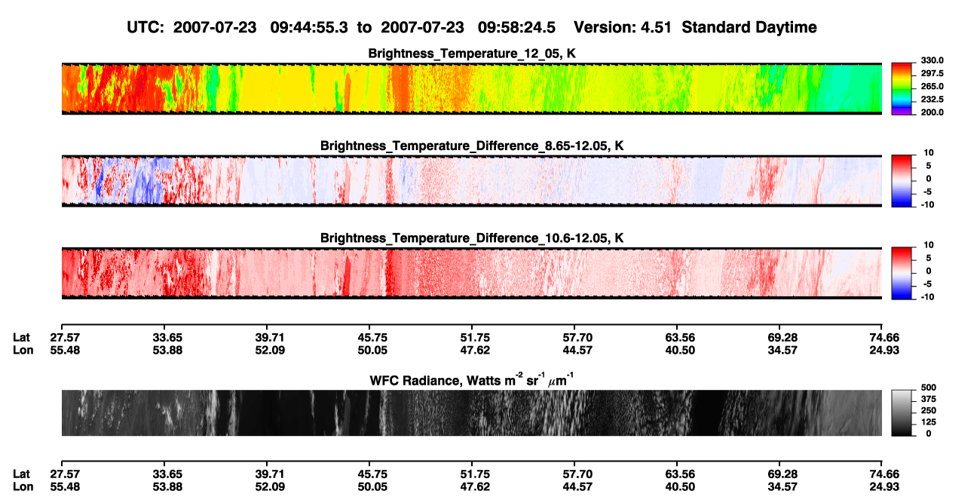Click the Brightness_Temperature_Difference_10.6-12.05 panel title
The width and height of the screenshot is (980, 503).
click(x=472, y=238)
